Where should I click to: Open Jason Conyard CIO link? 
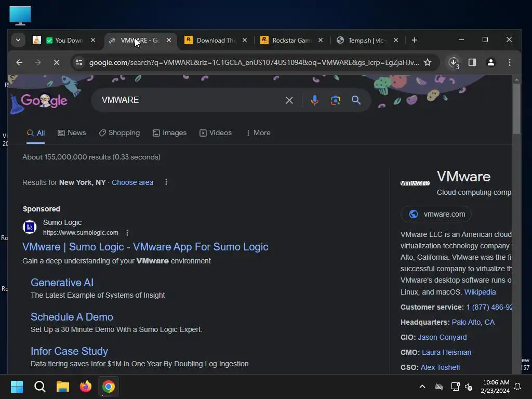point(443,337)
